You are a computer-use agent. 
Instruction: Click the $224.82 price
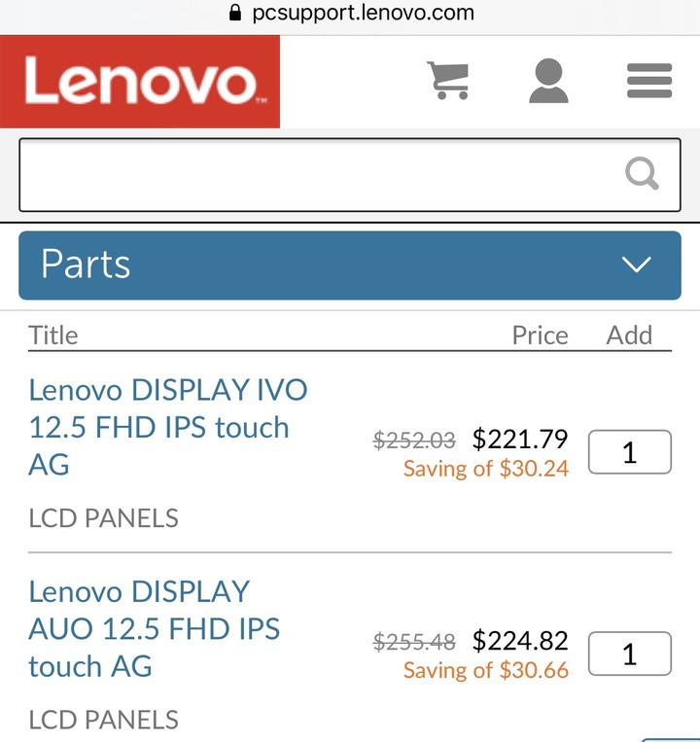520,641
